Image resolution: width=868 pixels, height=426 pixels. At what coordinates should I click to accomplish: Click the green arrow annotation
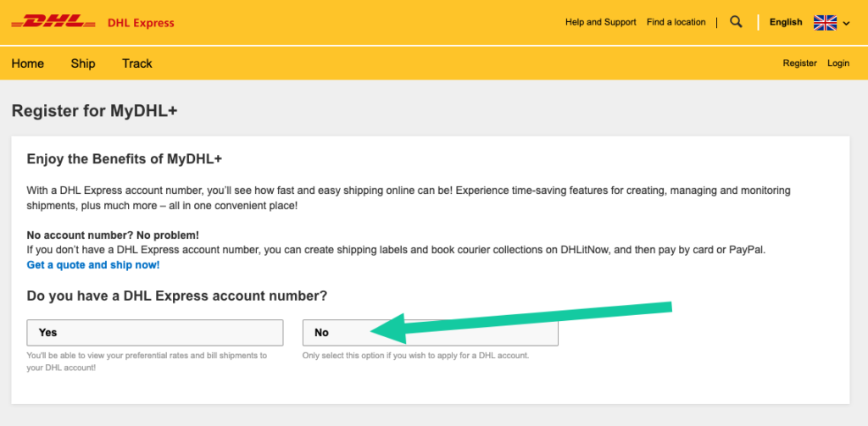coord(520,323)
